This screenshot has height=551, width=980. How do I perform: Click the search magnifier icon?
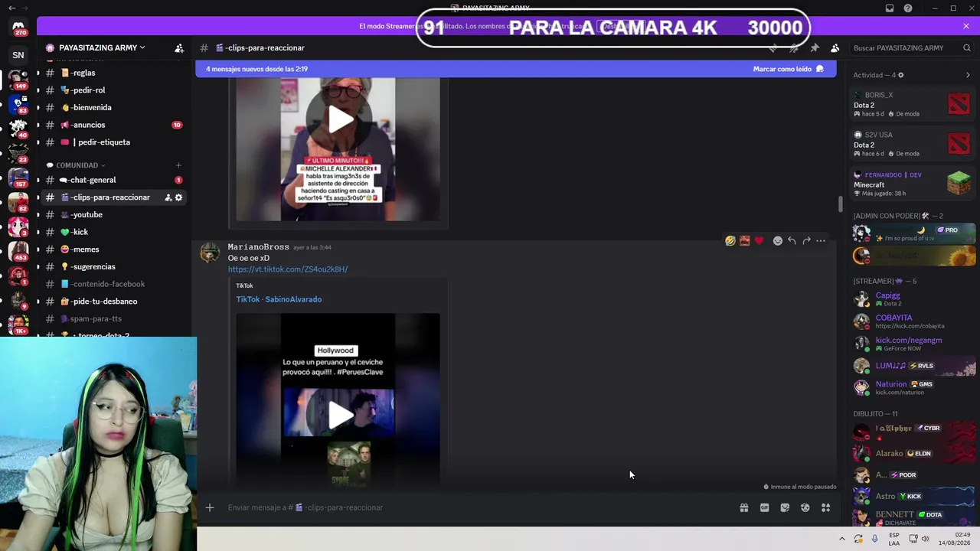(x=967, y=48)
